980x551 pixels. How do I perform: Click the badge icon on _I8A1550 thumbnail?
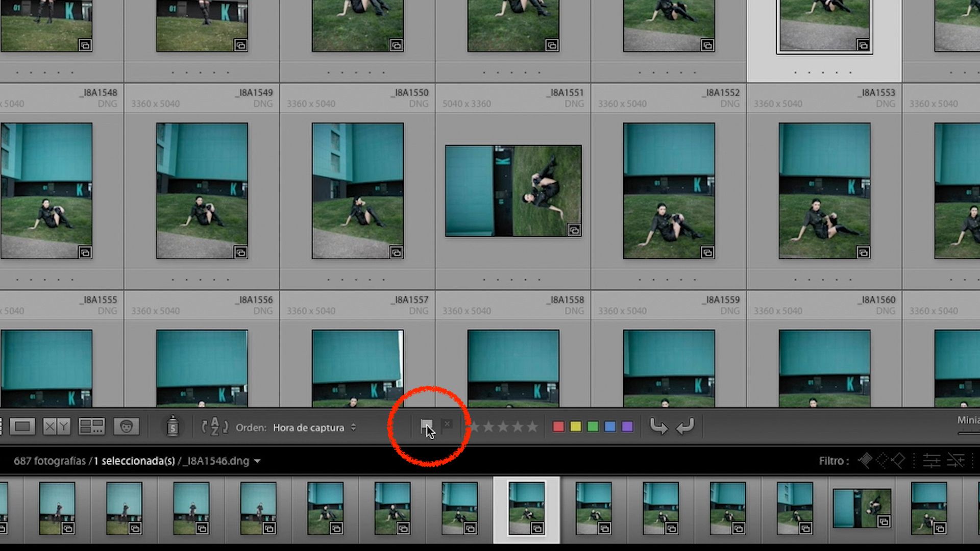click(396, 253)
